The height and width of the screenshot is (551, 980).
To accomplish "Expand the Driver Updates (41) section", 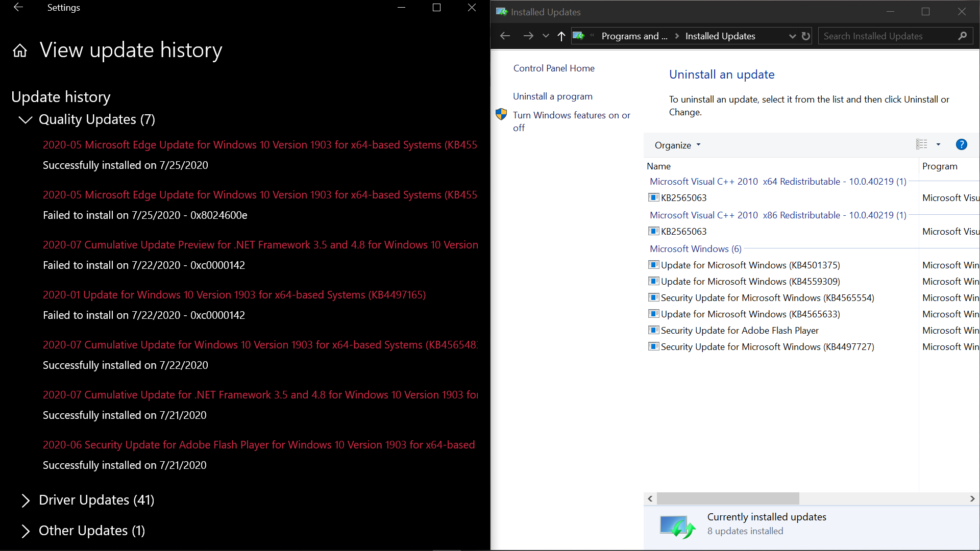I will coord(25,500).
